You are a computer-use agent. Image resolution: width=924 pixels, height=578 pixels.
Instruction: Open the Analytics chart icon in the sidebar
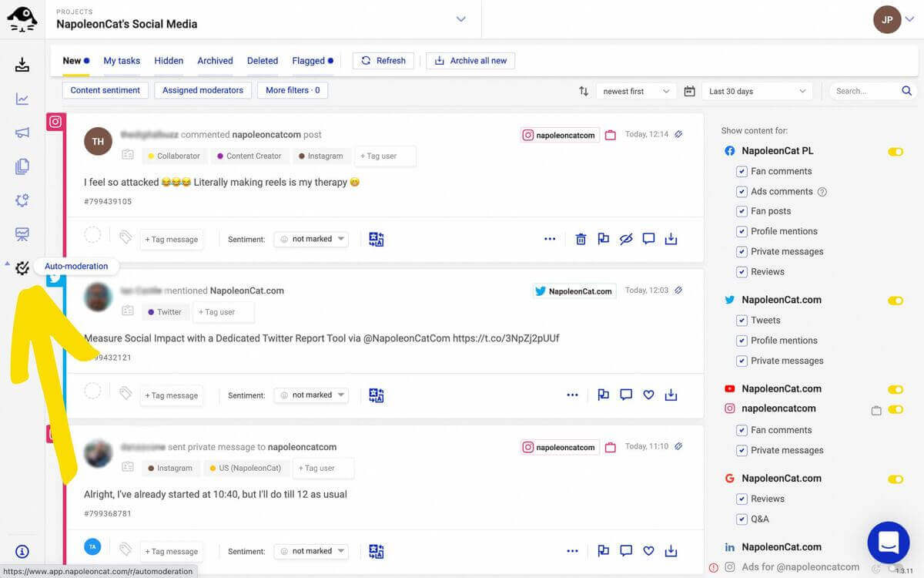[22, 99]
